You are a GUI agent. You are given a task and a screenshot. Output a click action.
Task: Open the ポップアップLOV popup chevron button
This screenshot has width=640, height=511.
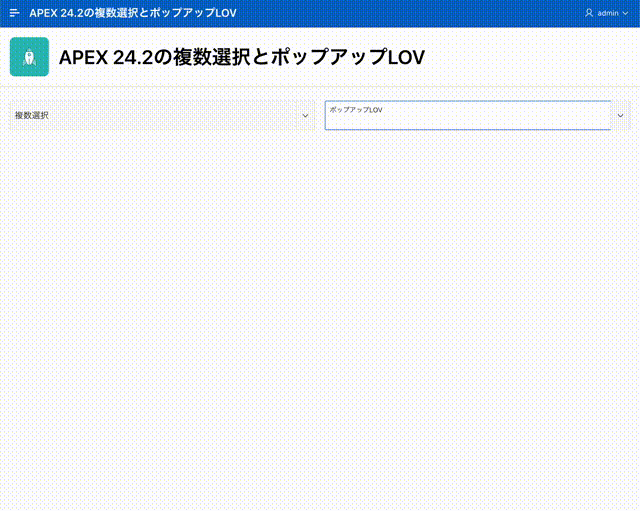click(x=620, y=116)
